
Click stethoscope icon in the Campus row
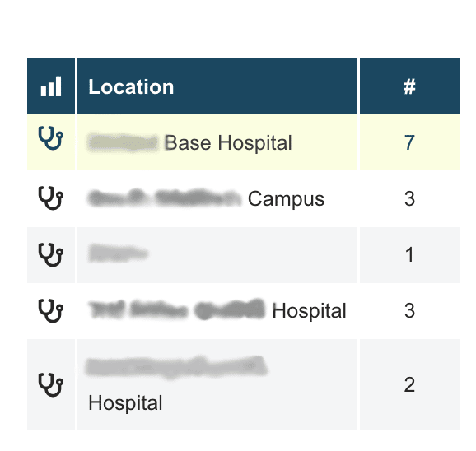pyautogui.click(x=51, y=198)
